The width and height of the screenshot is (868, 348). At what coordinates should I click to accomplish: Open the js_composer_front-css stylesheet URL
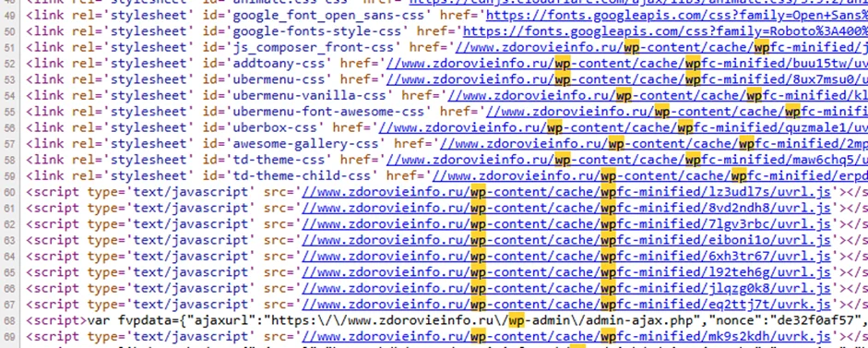tap(661, 47)
